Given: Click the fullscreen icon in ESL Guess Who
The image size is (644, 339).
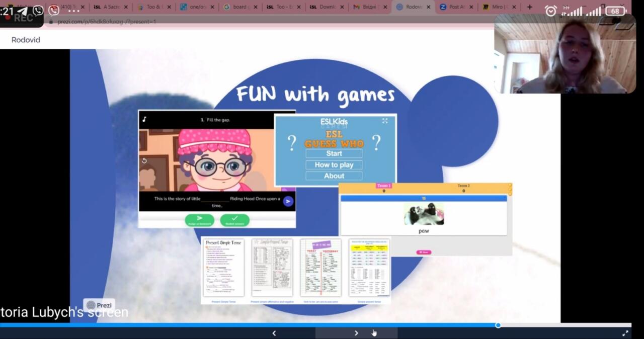Looking at the screenshot, I should tap(385, 121).
